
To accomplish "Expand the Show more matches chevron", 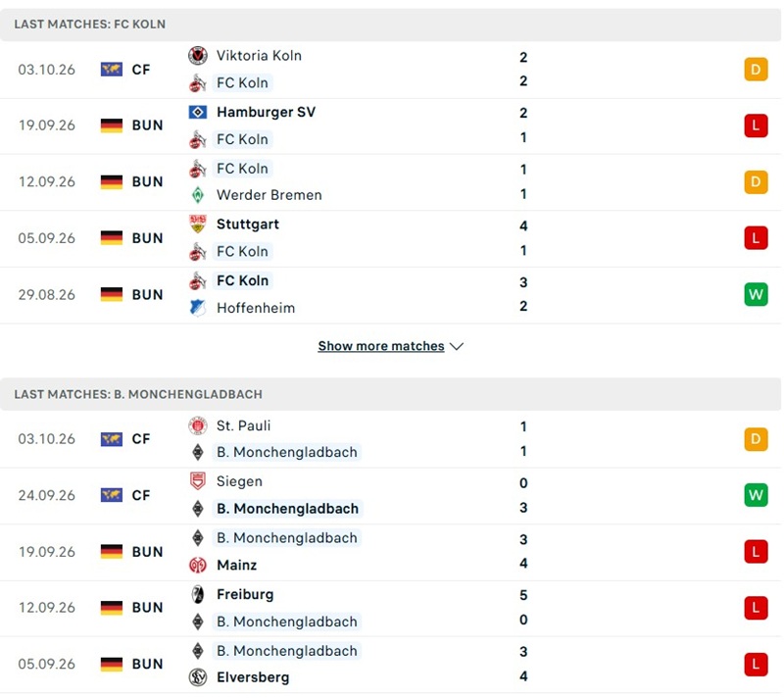I will (457, 346).
